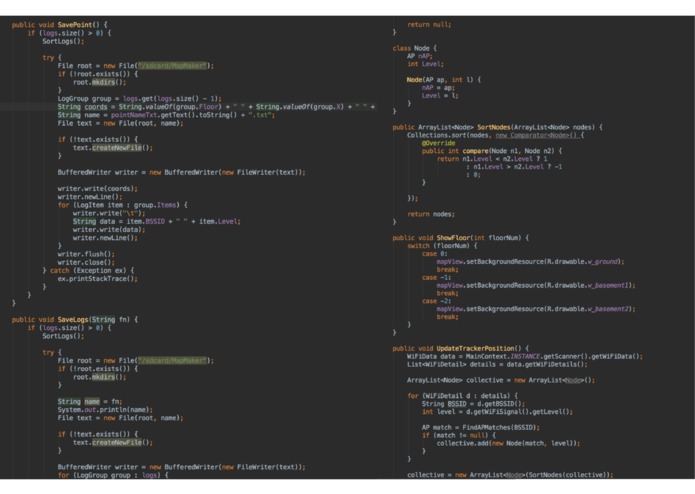Click the 'for (WiFiDetail d : details)' loop
The width and height of the screenshot is (695, 494).
pos(463,396)
